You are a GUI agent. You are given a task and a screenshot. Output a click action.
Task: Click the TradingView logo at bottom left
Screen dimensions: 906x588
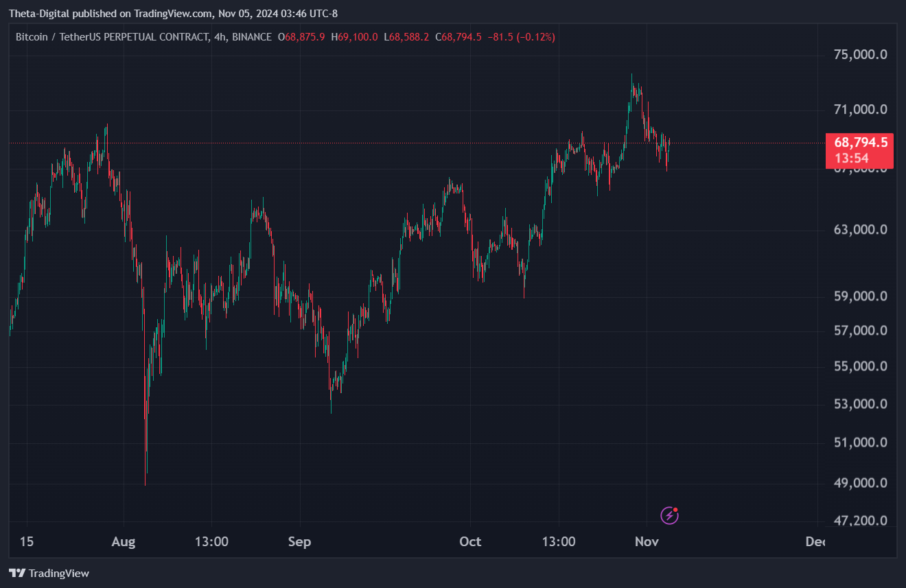coord(49,573)
